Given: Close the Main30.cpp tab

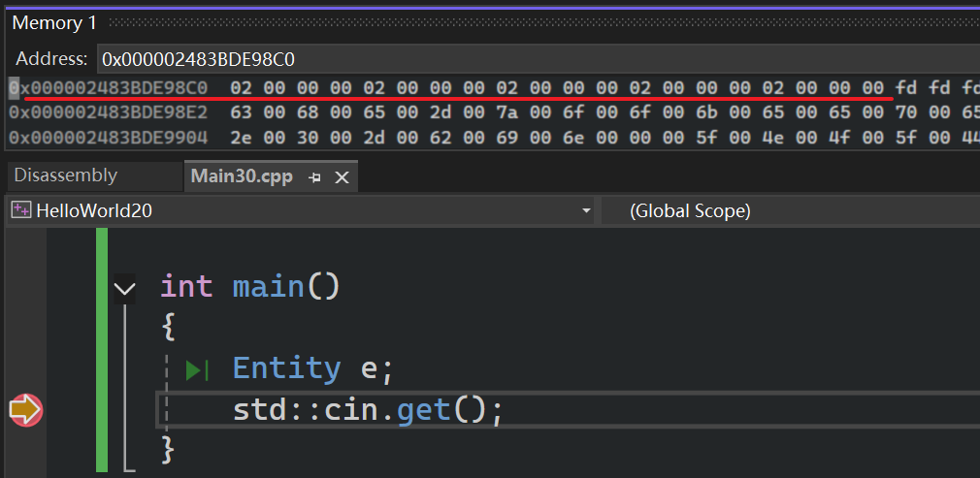Looking at the screenshot, I should coord(342,177).
